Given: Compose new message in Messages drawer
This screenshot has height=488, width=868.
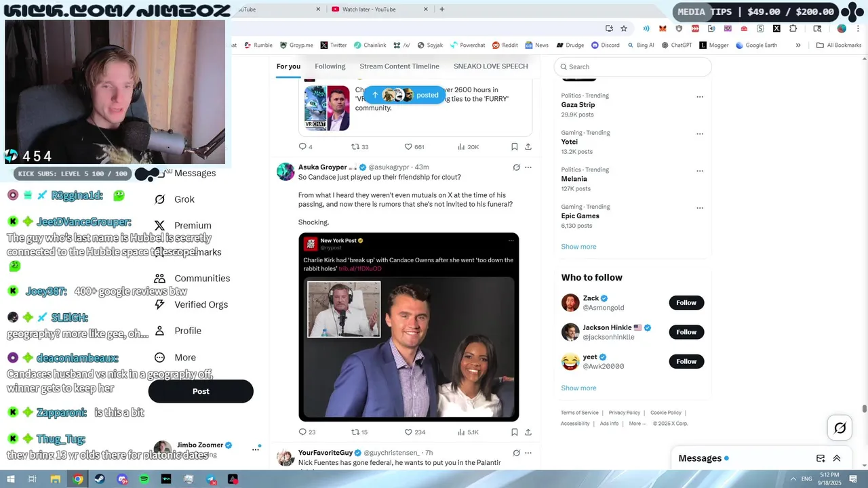Looking at the screenshot, I should 821,458.
